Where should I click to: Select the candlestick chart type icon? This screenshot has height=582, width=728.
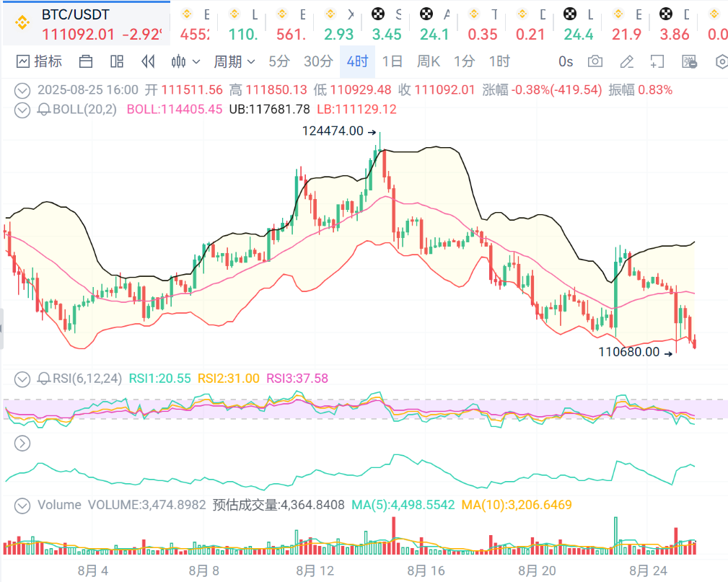tap(179, 61)
